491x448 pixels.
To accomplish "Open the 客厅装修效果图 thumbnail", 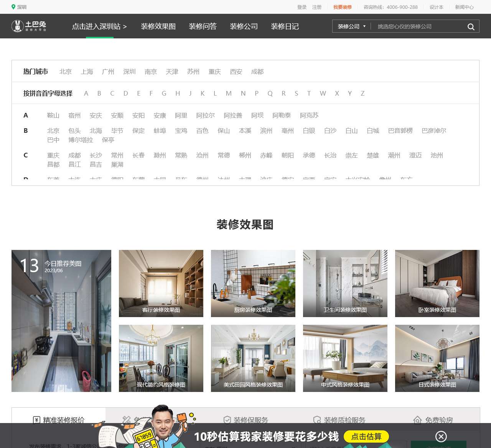I will (161, 283).
